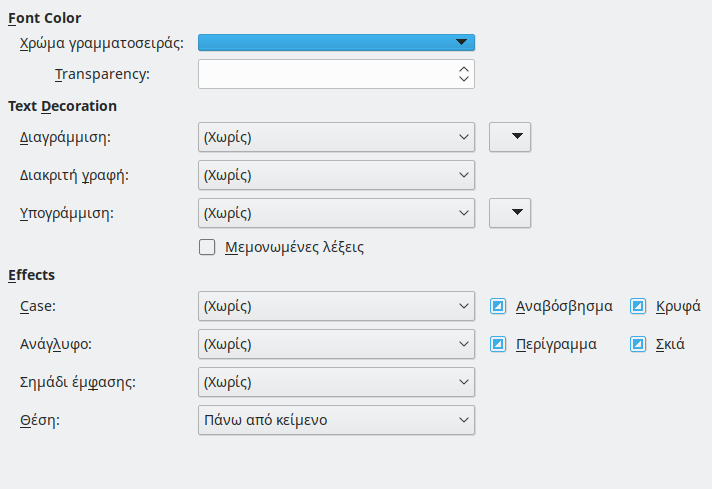Open the Χρώμα γραμματοσειράς font color picker
Viewport: 712px width, 489px height.
pyautogui.click(x=336, y=42)
